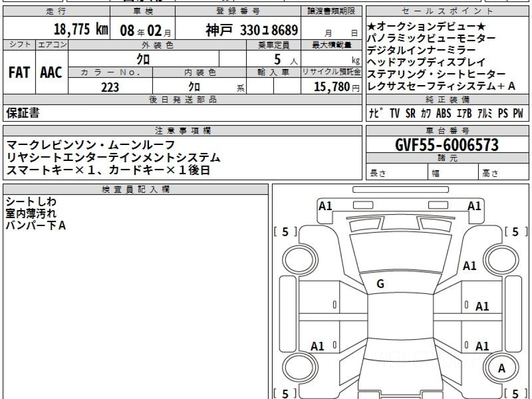Click the 高さ height field
This screenshot has width=532, height=399.
(x=504, y=172)
